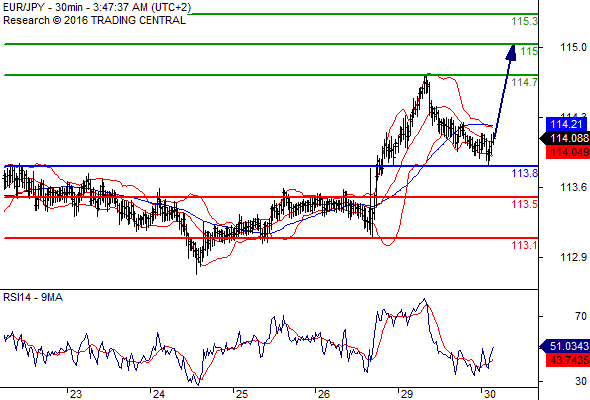This screenshot has height=400, width=590.
Task: Click the red 114.049 price tag
Action: coord(568,152)
